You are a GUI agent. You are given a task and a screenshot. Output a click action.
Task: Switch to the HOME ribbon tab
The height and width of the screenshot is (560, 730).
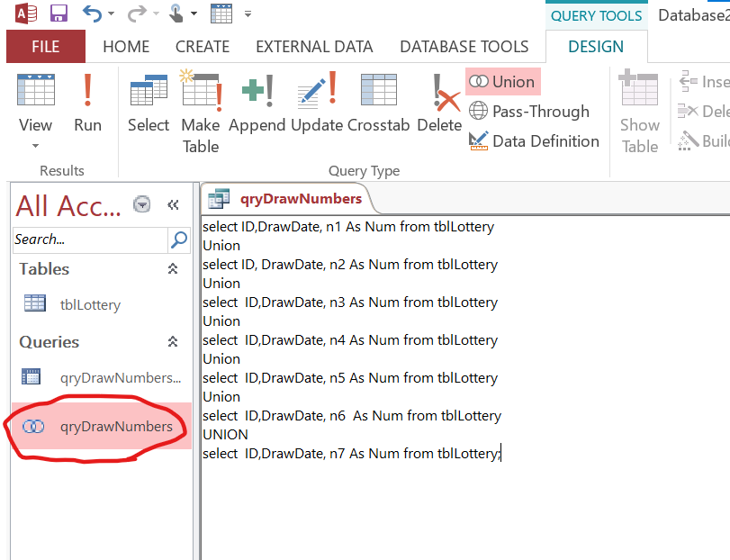126,47
